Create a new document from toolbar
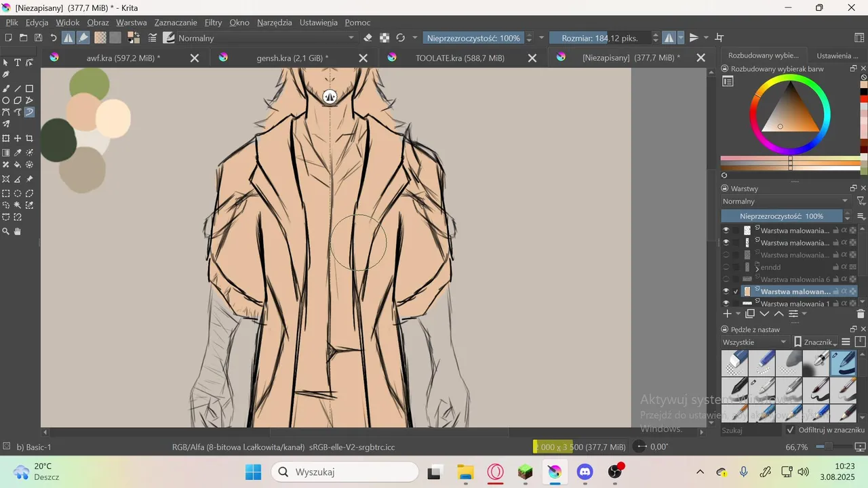The image size is (868, 488). (8, 38)
